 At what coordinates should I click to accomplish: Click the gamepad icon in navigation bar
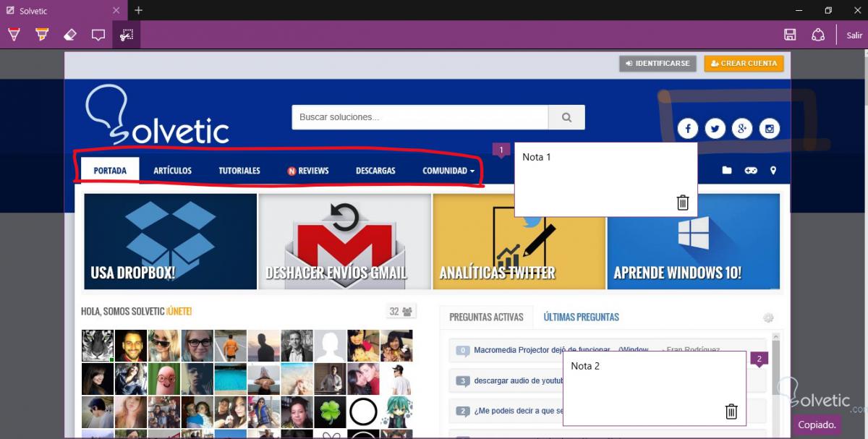tap(752, 171)
